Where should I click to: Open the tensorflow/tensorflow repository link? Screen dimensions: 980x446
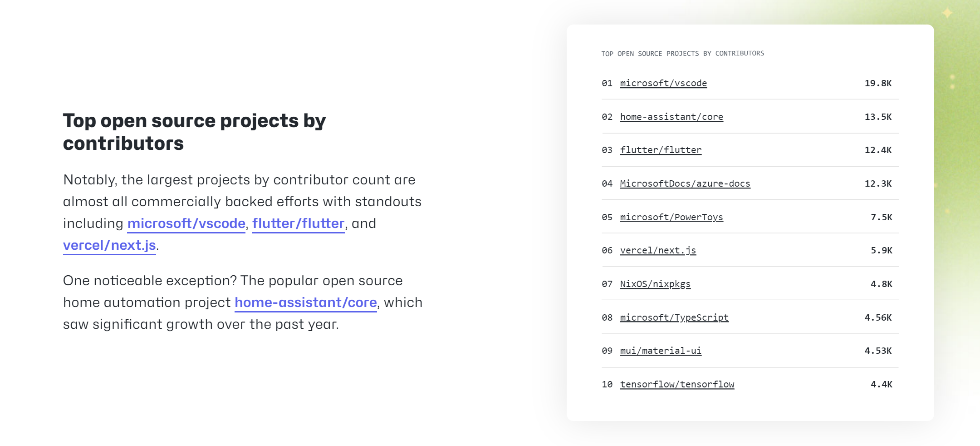point(677,384)
